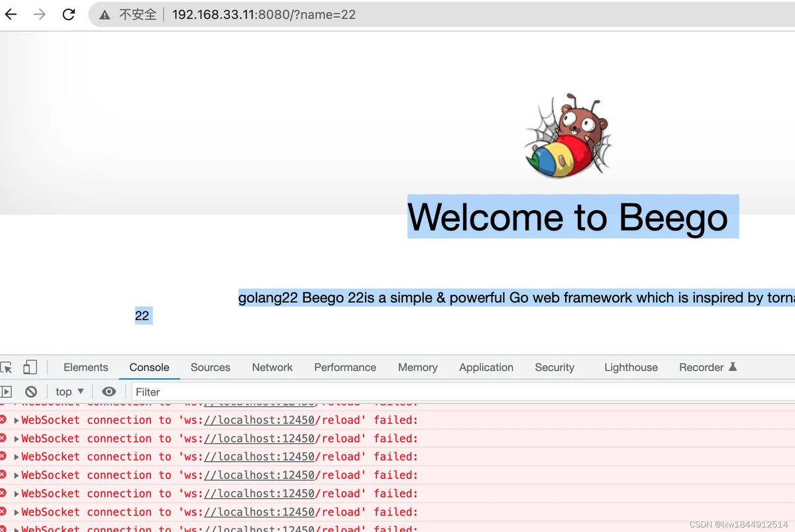Open the Security tab
Screen dimensions: 795x532
coord(555,367)
